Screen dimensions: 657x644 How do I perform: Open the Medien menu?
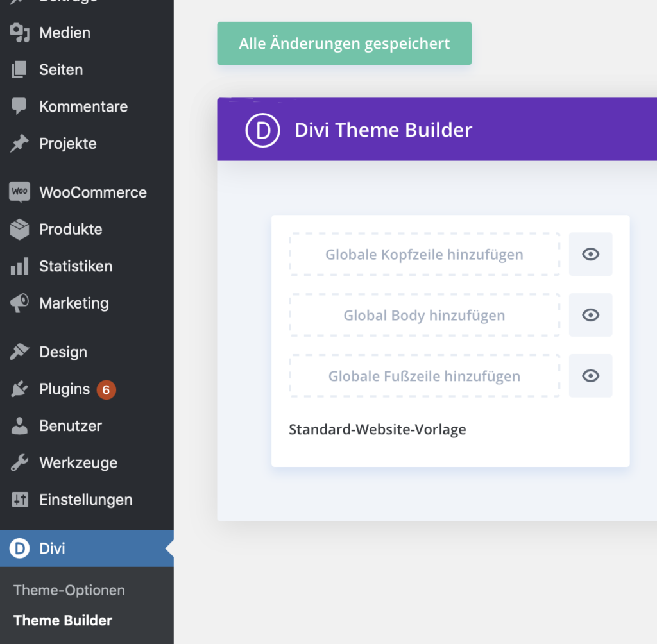point(87,33)
